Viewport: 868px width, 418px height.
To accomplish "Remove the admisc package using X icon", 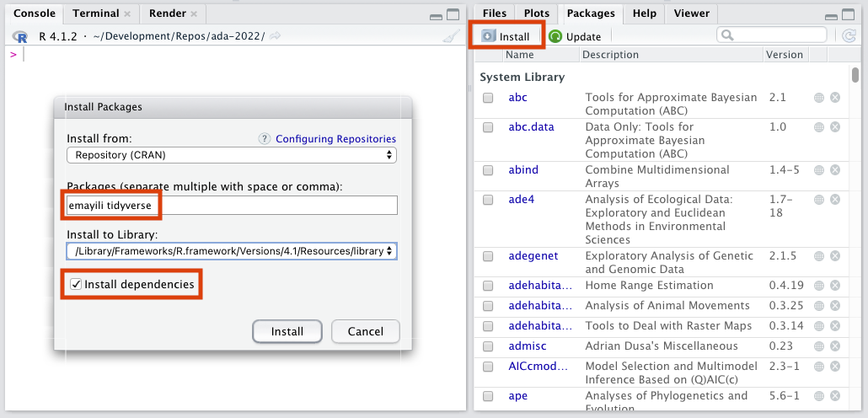I will click(x=835, y=346).
